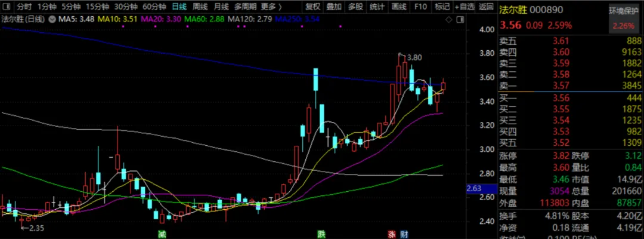Viewport: 644px width, 239px height.
Task: Click the stock code 000890
Action: coord(546,10)
